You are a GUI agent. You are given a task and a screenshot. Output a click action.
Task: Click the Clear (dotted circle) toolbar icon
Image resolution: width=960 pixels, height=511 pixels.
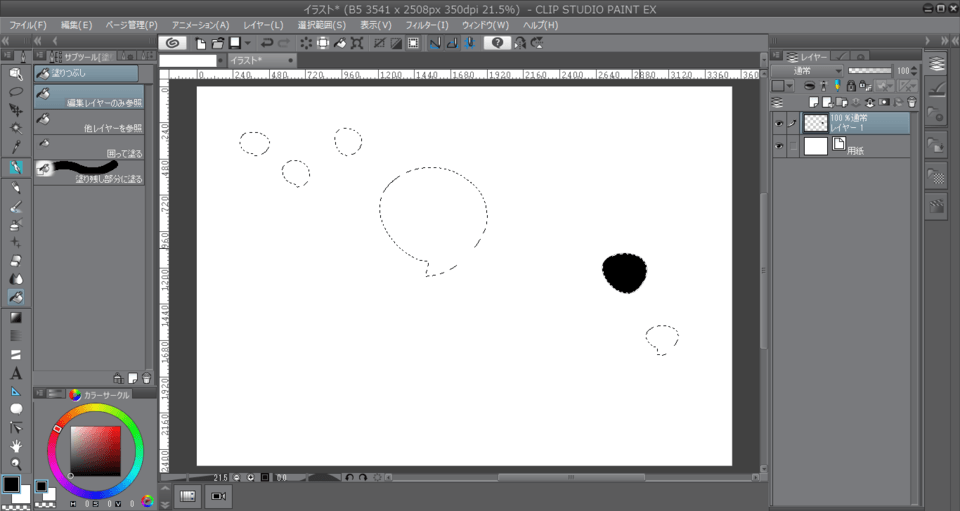pyautogui.click(x=306, y=43)
